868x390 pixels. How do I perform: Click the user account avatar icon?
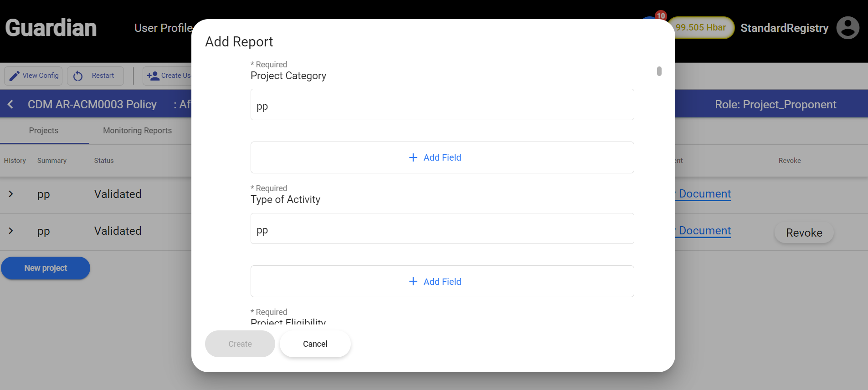point(847,28)
